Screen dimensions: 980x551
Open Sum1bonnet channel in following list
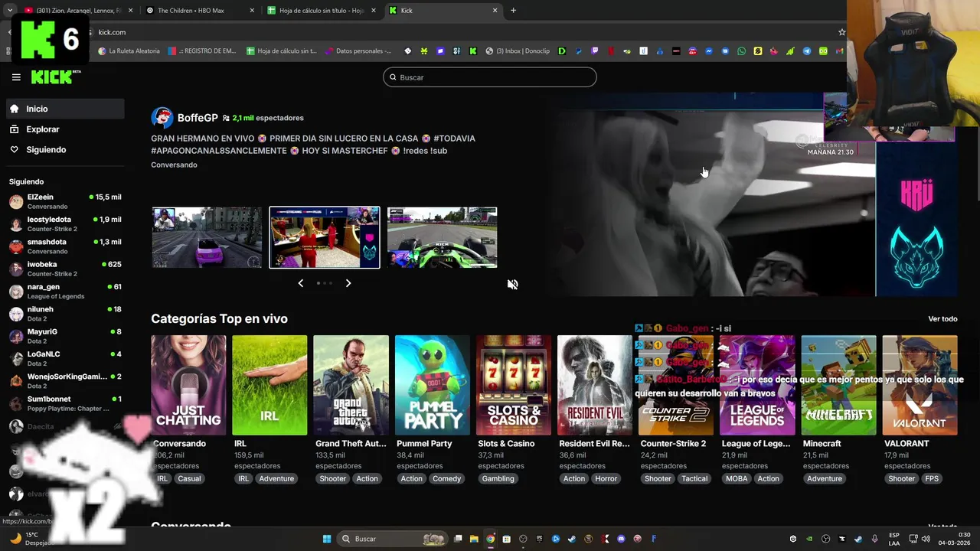65,403
